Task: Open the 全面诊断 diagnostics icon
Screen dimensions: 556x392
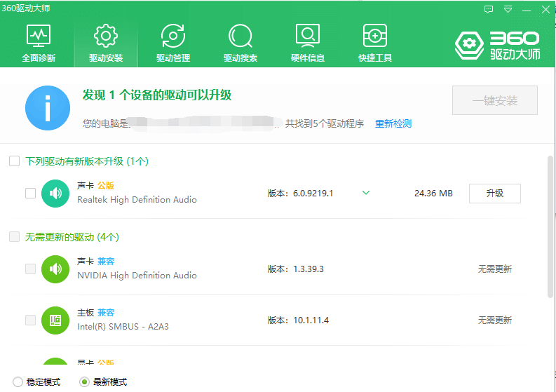Action: 38,36
